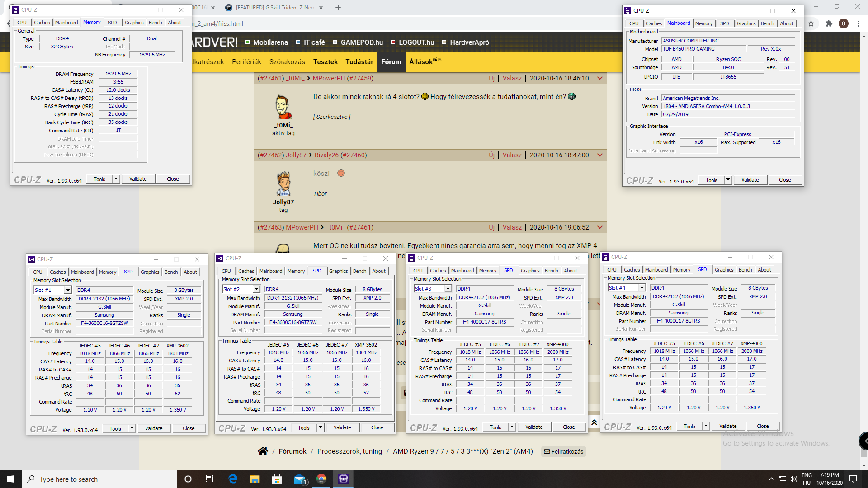Open Task View in taskbar
Image resolution: width=868 pixels, height=488 pixels.
210,479
